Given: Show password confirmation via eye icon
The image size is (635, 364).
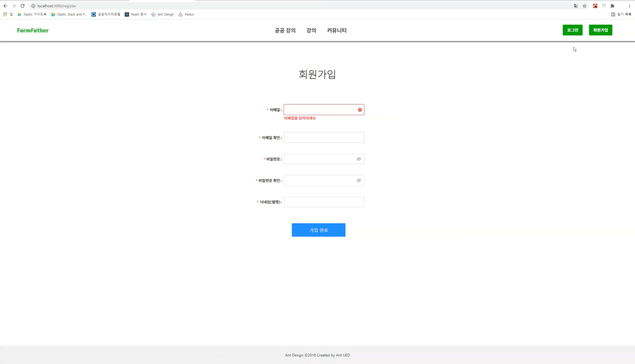Looking at the screenshot, I should click(359, 180).
